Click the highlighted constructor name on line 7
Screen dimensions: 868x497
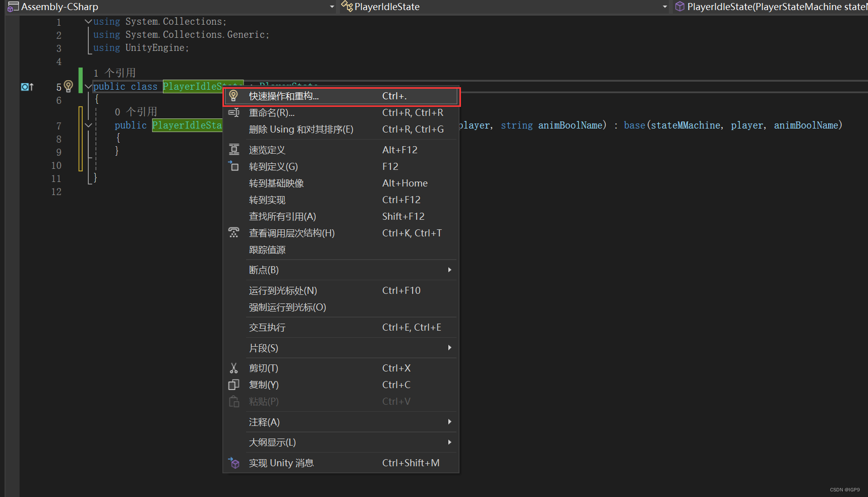tap(187, 126)
